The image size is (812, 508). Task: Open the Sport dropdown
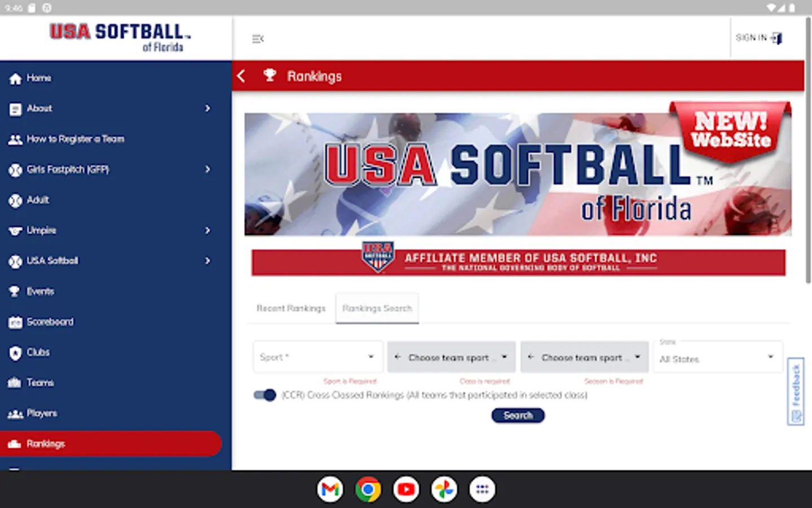click(x=318, y=357)
